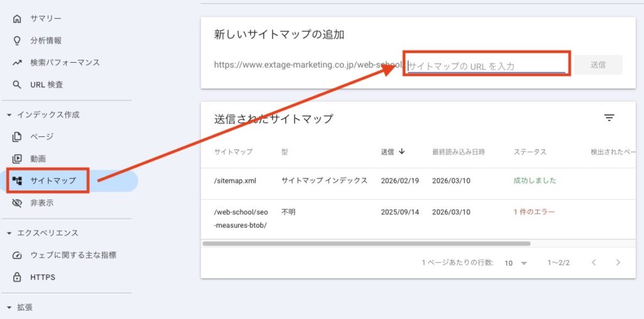Select the サイトマップ menu item
The image size is (644, 319).
tap(53, 181)
